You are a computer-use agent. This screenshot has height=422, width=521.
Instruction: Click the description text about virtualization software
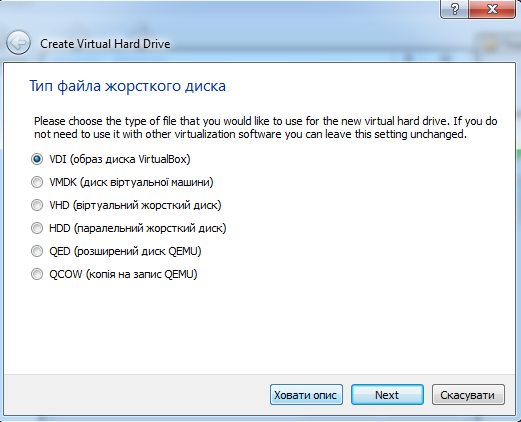click(x=266, y=128)
